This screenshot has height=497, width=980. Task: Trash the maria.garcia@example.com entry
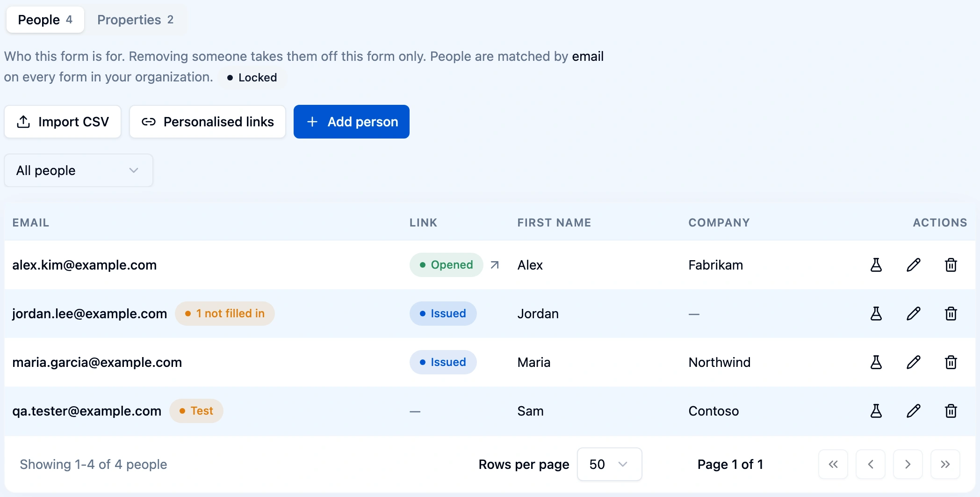tap(951, 362)
